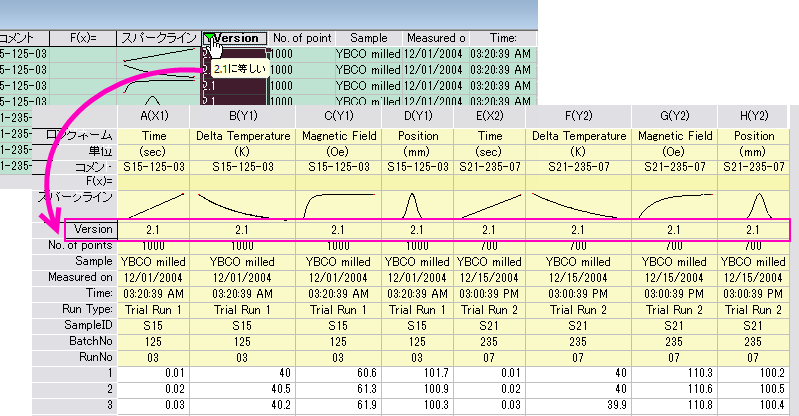Click the Run Type: row label

[x=75, y=309]
